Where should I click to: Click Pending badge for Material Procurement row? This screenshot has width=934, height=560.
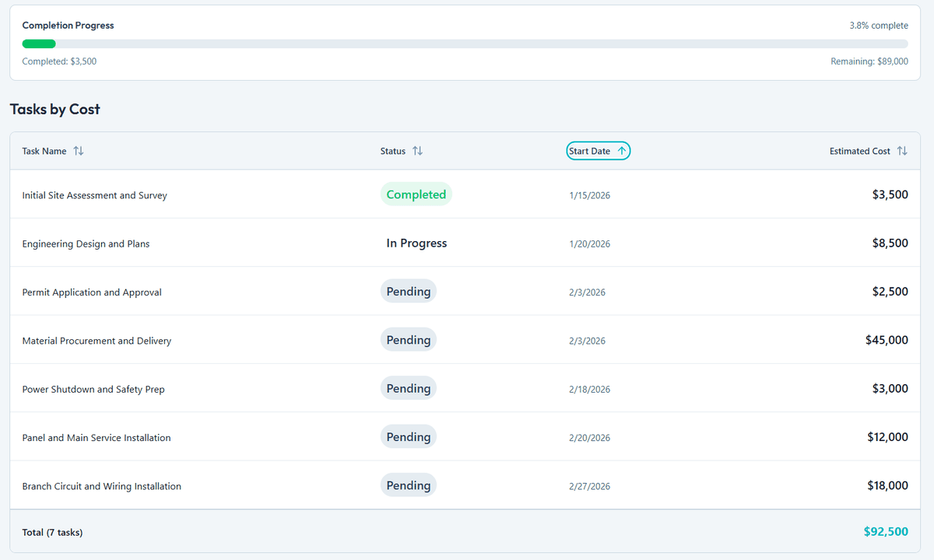tap(408, 340)
